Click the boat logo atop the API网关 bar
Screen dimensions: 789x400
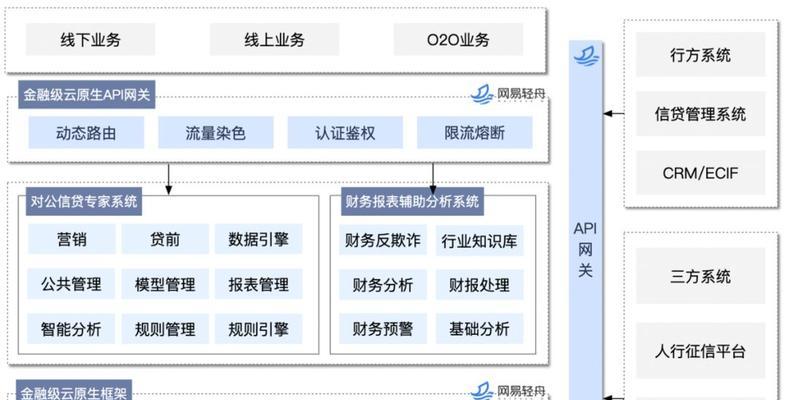click(x=587, y=55)
